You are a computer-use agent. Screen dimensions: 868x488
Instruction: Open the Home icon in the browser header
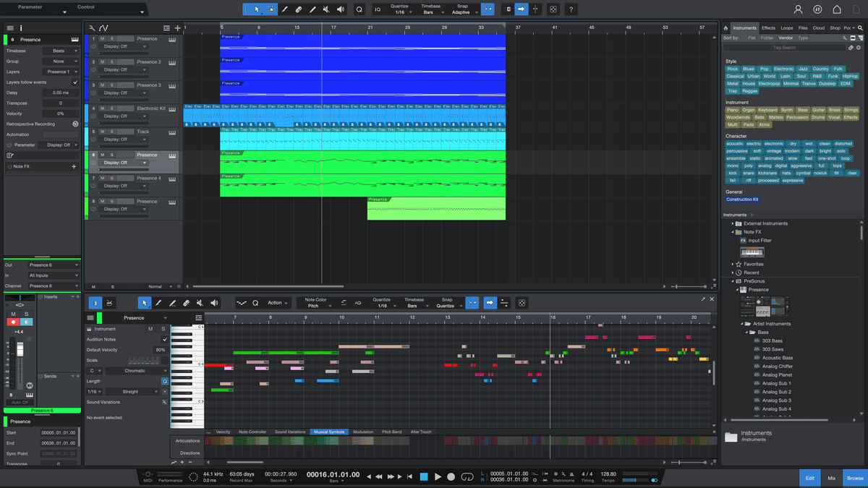pos(726,28)
